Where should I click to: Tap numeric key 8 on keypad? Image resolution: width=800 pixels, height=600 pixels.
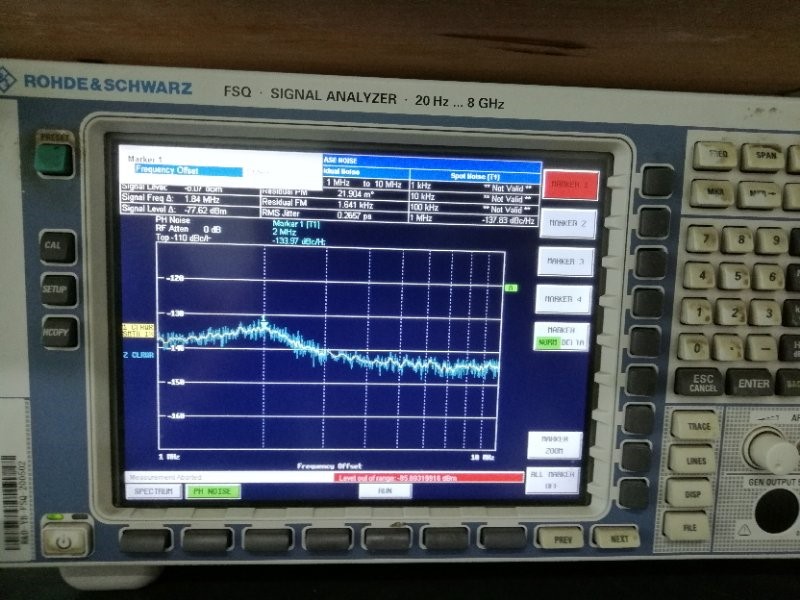738,240
